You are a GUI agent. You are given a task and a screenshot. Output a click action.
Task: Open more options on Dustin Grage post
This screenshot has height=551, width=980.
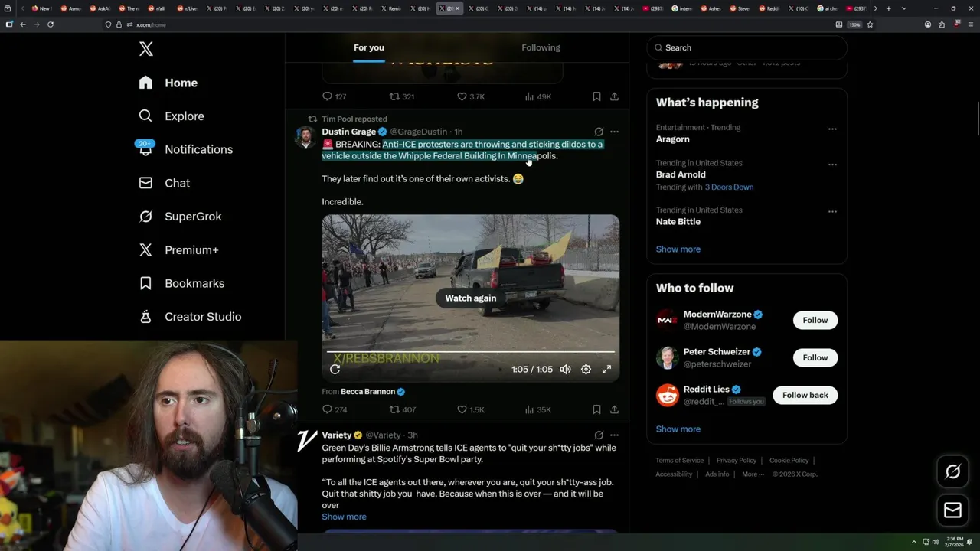click(x=614, y=132)
